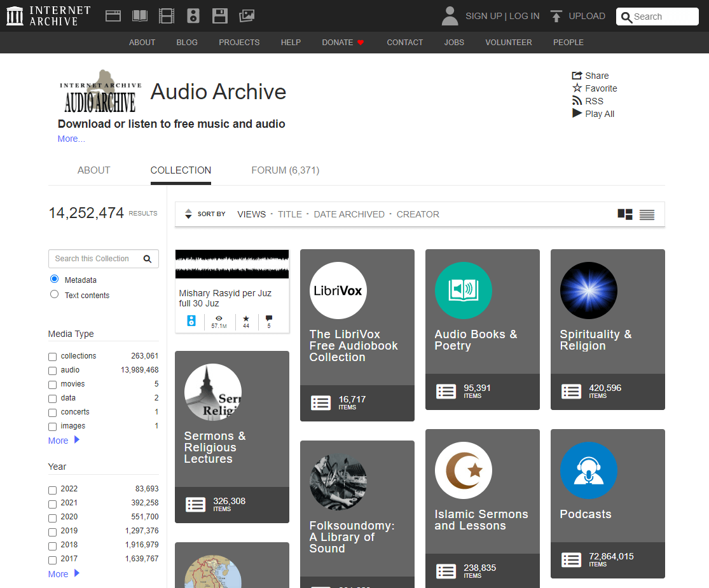Screen dimensions: 709x588
Task: Click the magnifier in the top search box
Action: pos(626,17)
